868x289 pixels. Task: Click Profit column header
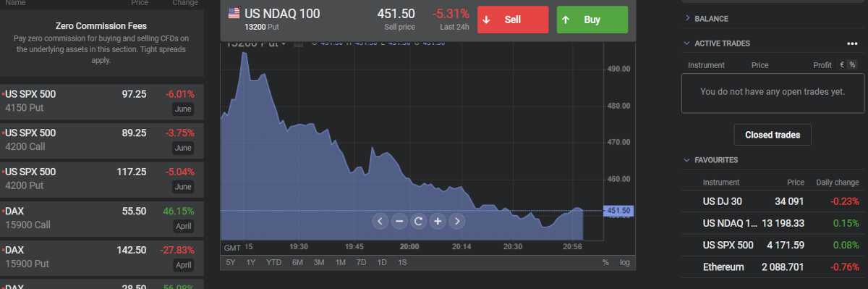822,65
